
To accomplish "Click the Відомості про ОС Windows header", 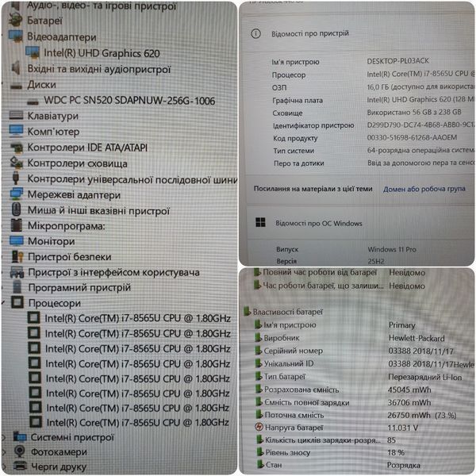I will [x=319, y=223].
